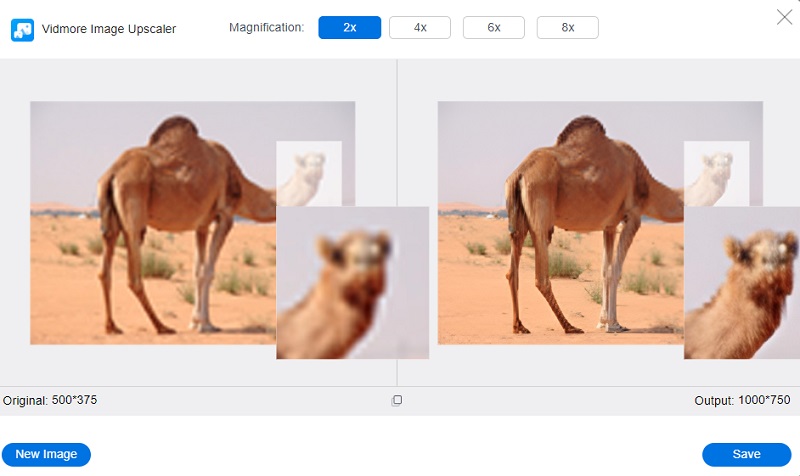The image size is (800, 476).
Task: Click the Vidmore logo icon
Action: 22,29
